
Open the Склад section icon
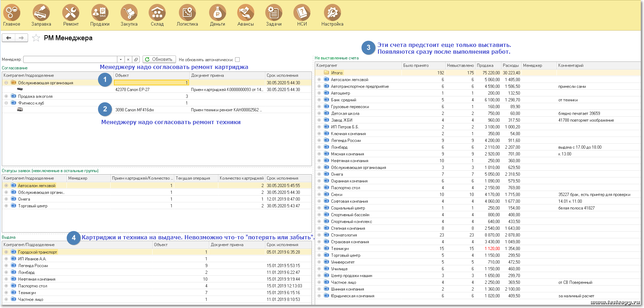pos(157,13)
